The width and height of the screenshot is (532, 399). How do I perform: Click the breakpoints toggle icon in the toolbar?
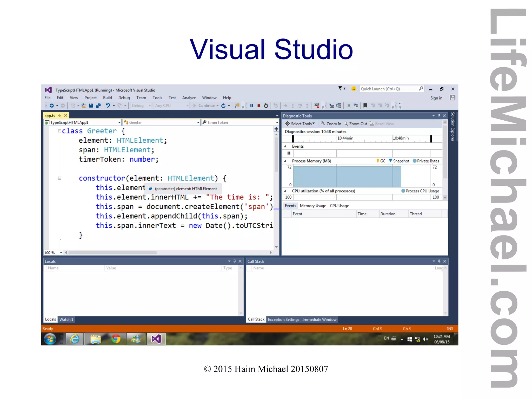coord(317,105)
